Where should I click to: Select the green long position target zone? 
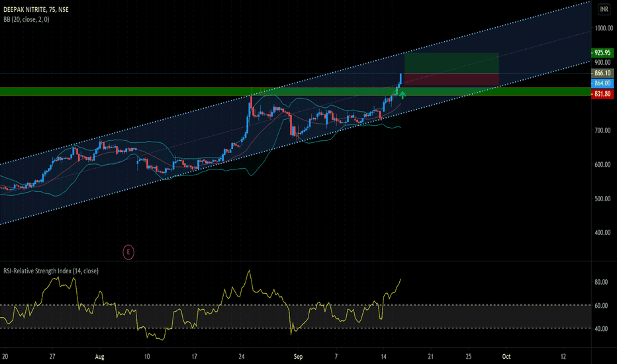click(451, 63)
